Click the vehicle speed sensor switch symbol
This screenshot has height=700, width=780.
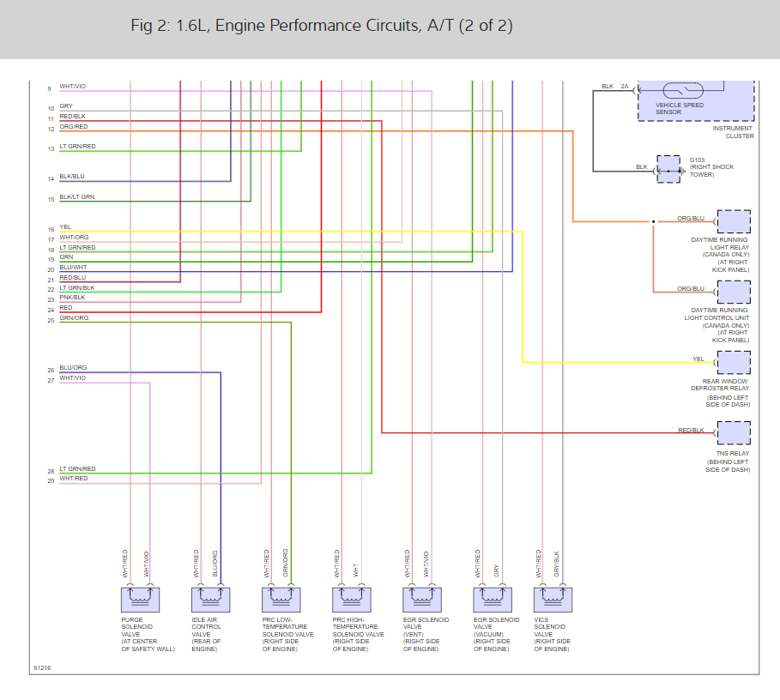(684, 90)
